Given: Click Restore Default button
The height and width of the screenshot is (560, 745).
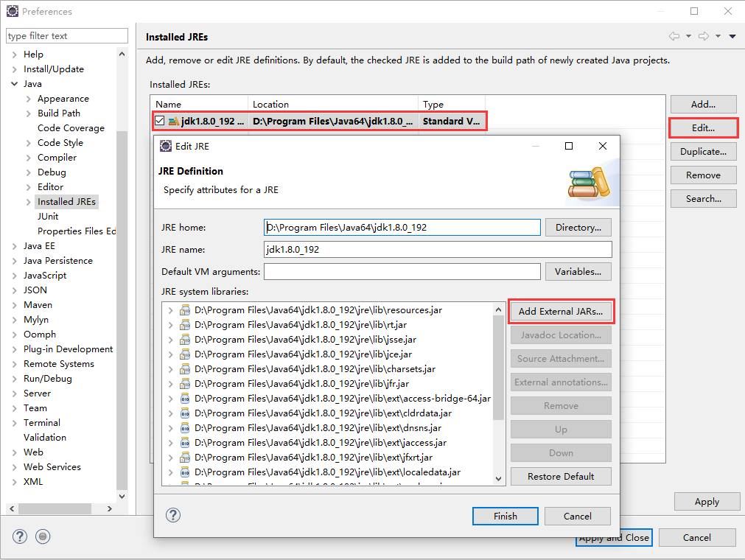Looking at the screenshot, I should click(x=561, y=476).
